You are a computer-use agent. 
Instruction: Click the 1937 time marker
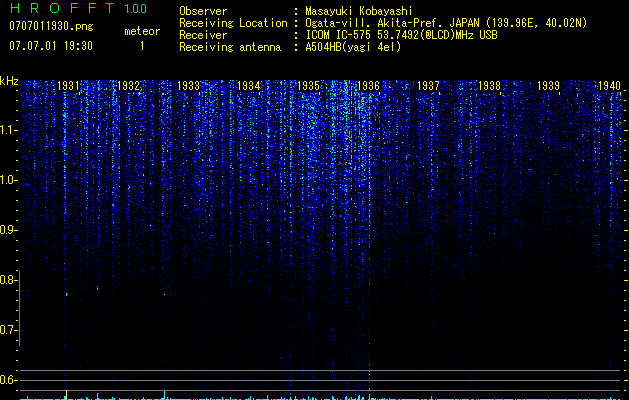tap(428, 85)
